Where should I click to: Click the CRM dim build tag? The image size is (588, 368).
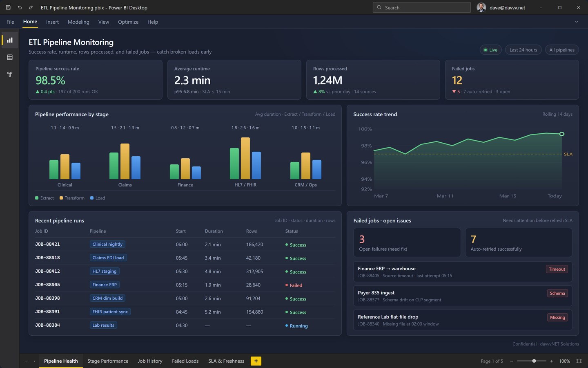tap(107, 298)
